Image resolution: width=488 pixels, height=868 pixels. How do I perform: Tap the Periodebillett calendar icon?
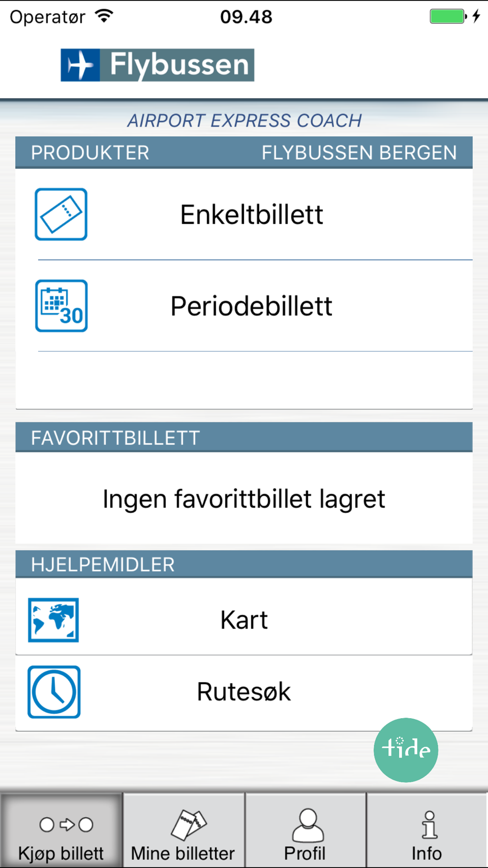(x=61, y=306)
